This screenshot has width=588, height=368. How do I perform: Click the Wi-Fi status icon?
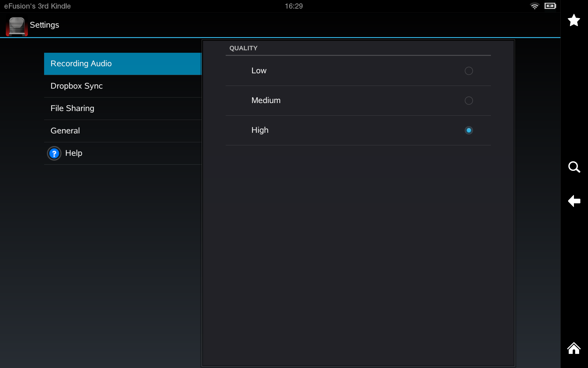click(534, 6)
